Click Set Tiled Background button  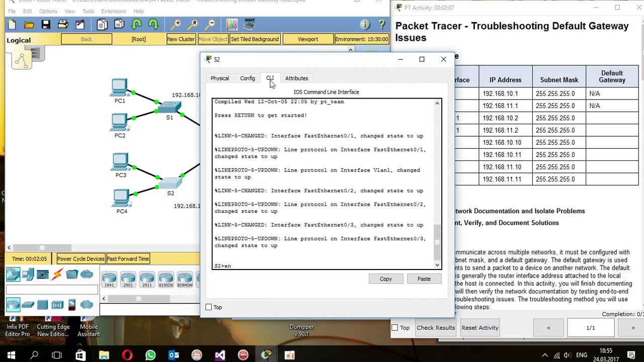click(x=255, y=39)
